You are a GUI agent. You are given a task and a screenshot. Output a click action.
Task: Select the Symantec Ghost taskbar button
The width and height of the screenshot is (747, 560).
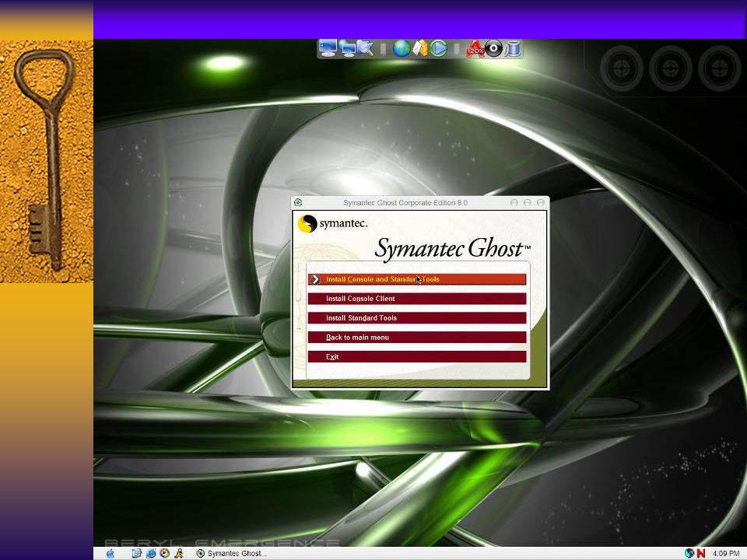pos(232,553)
